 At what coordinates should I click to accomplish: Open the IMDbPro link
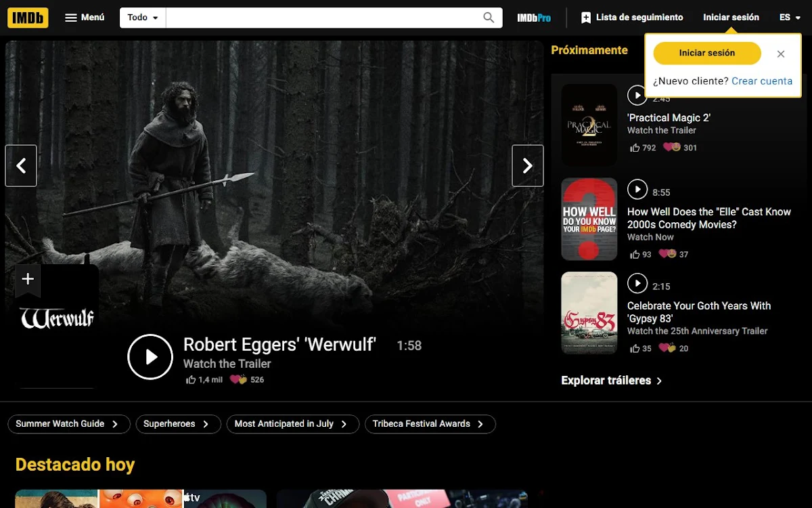[x=534, y=18]
